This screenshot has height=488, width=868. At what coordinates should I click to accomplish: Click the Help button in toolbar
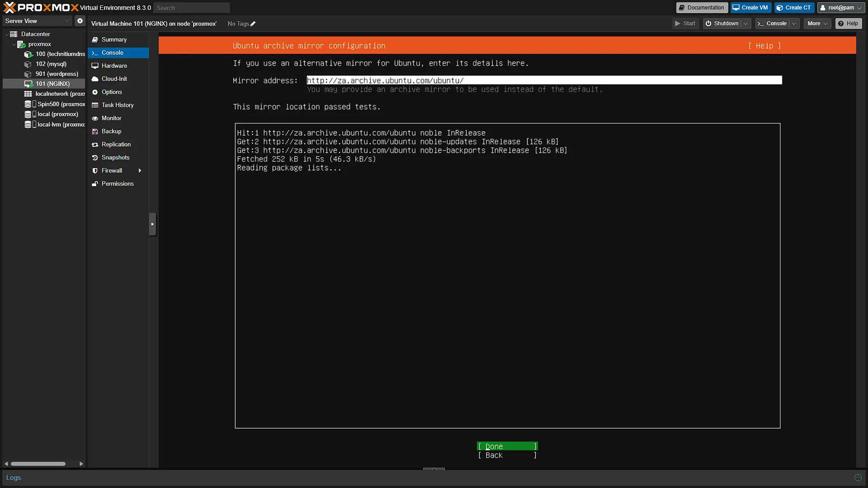848,23
